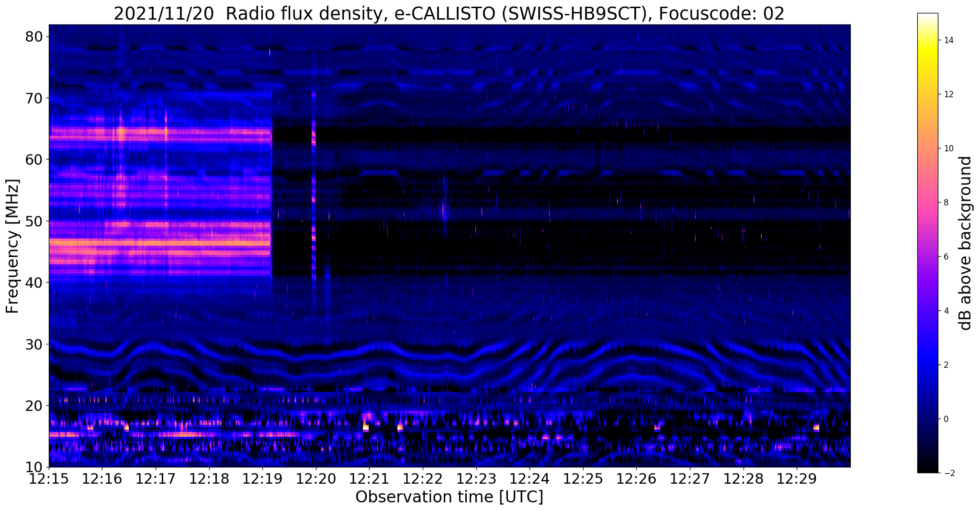Click the 12:17 time tick label

pyautogui.click(x=156, y=478)
